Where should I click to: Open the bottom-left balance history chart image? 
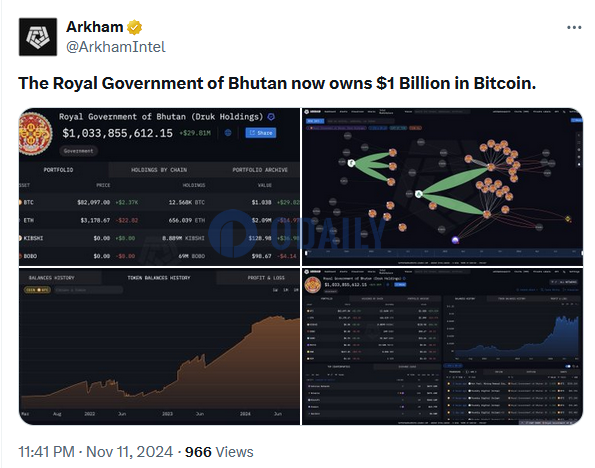coord(159,346)
